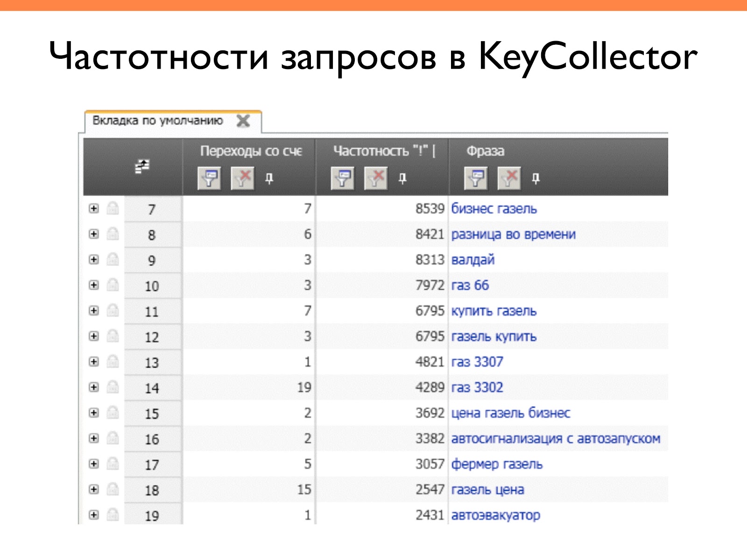The width and height of the screenshot is (747, 560).
Task: Click frequency value 8421
Action: 430,234
